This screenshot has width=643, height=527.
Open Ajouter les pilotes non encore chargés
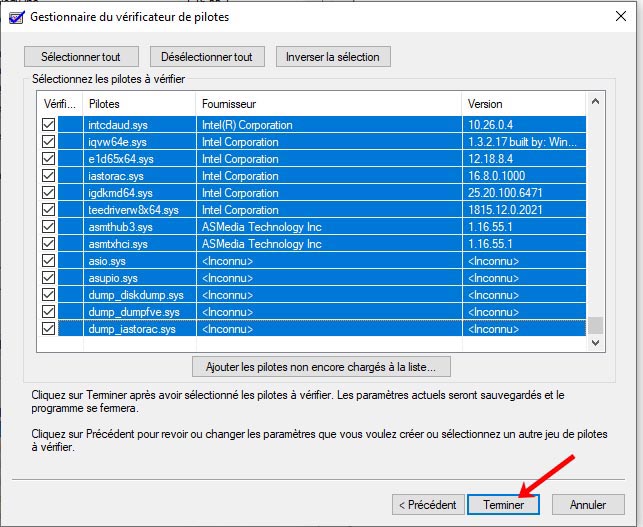[321, 367]
